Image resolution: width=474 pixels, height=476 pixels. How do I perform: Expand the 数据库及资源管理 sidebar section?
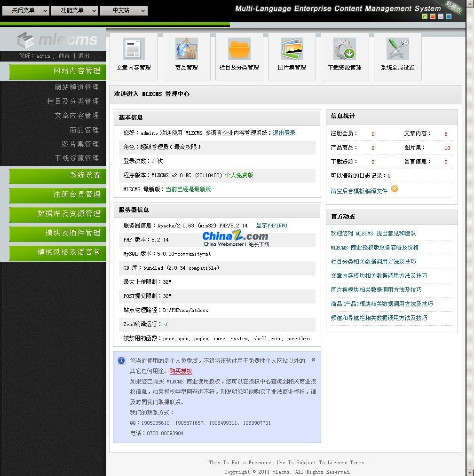click(x=58, y=215)
